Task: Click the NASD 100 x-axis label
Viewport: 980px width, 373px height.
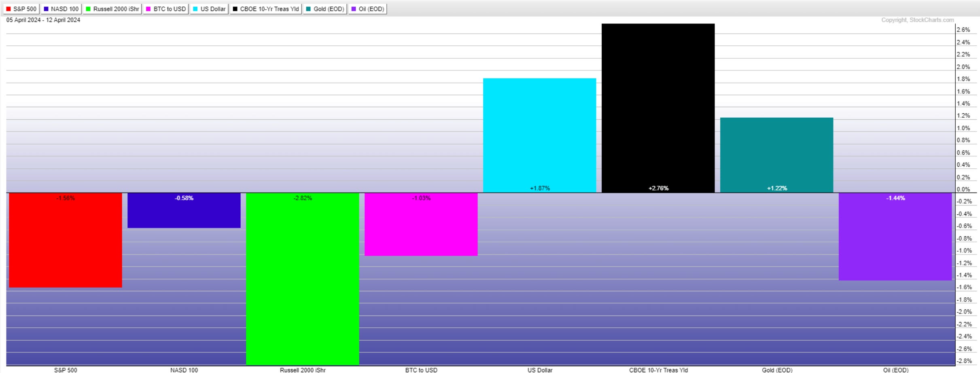Action: [184, 370]
